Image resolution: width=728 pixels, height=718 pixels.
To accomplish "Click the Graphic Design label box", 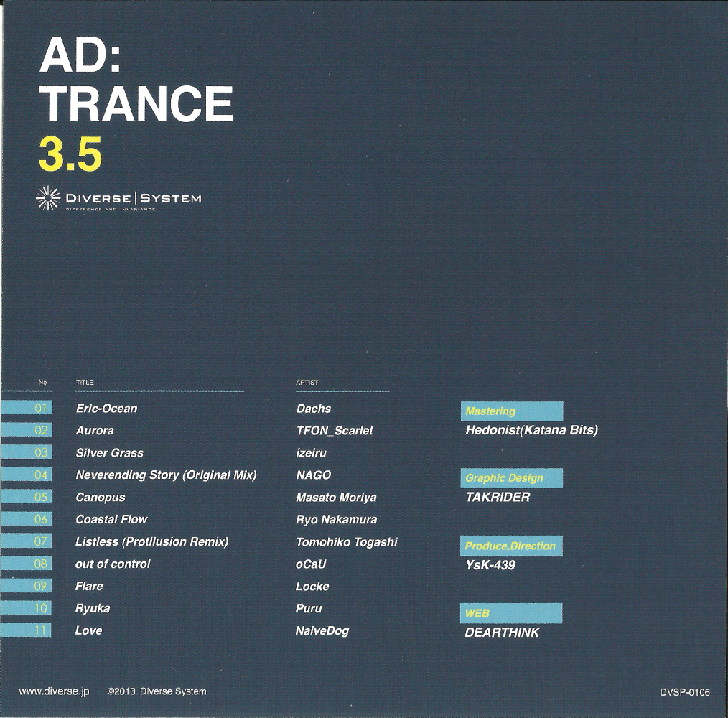I will click(x=512, y=478).
